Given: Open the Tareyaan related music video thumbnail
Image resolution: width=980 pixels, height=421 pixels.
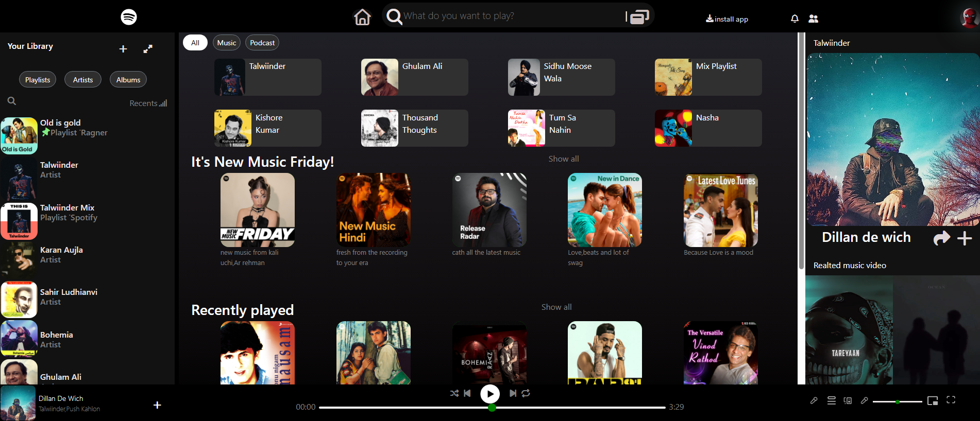Looking at the screenshot, I should [x=849, y=330].
